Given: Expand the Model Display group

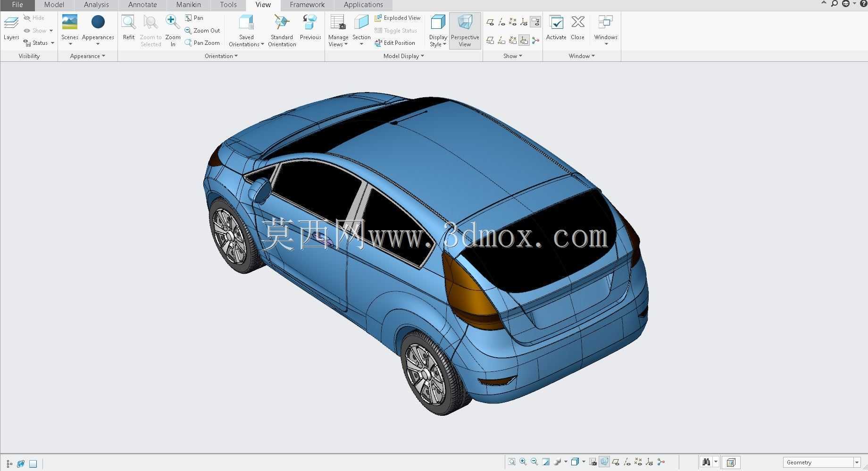Looking at the screenshot, I should coord(404,56).
